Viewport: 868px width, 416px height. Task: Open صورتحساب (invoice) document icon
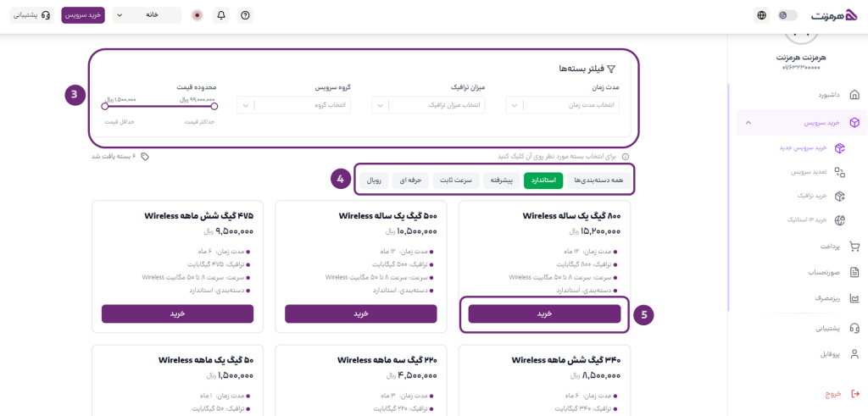click(x=854, y=272)
